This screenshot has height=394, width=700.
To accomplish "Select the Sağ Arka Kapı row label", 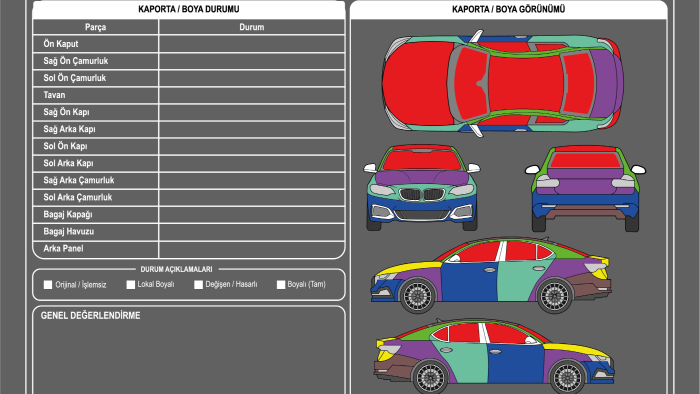I will [x=69, y=129].
